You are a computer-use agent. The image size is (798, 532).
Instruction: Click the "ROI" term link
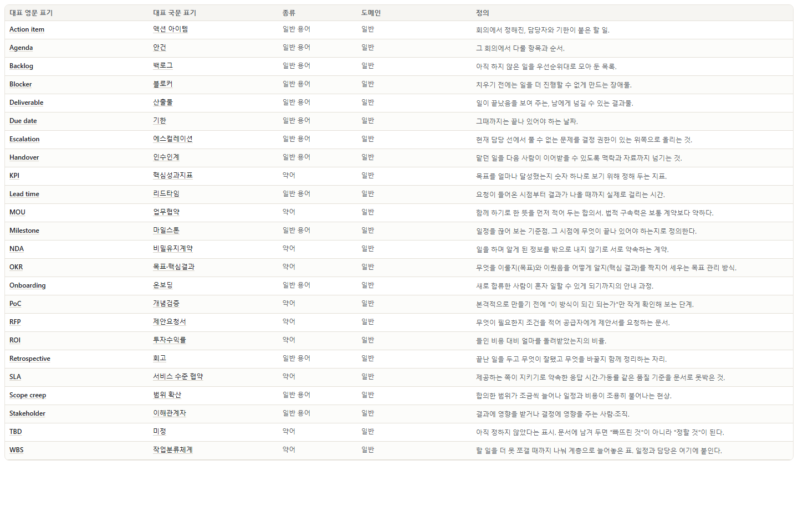click(x=15, y=340)
